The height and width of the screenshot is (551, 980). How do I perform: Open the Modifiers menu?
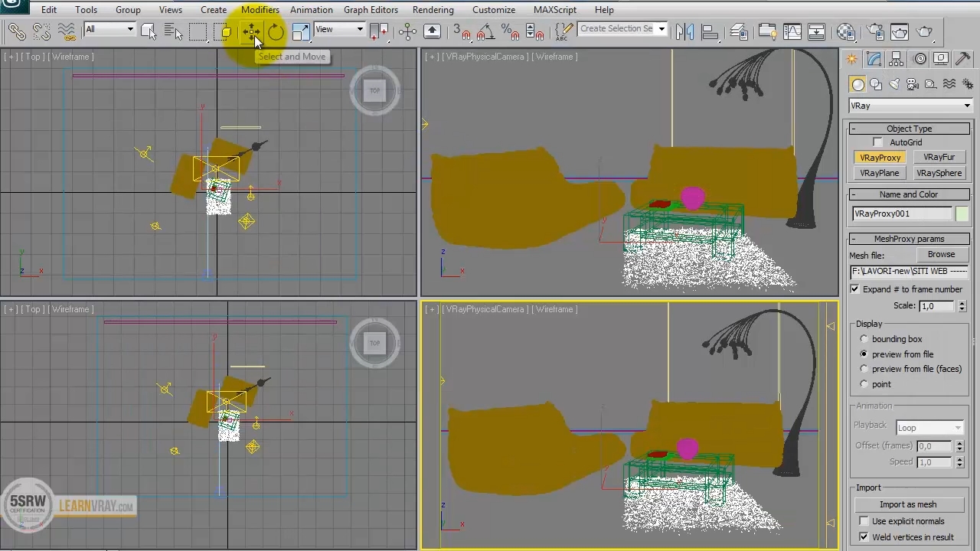[260, 10]
